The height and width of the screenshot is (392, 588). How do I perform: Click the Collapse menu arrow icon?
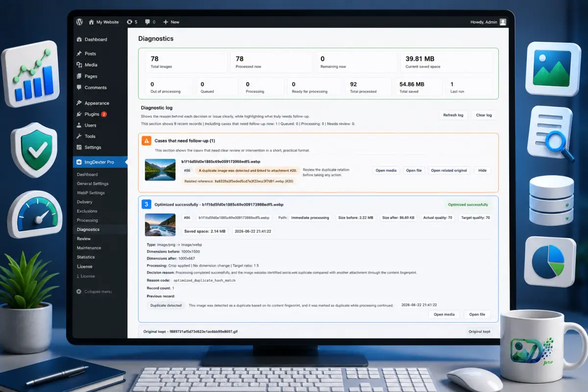click(x=79, y=292)
